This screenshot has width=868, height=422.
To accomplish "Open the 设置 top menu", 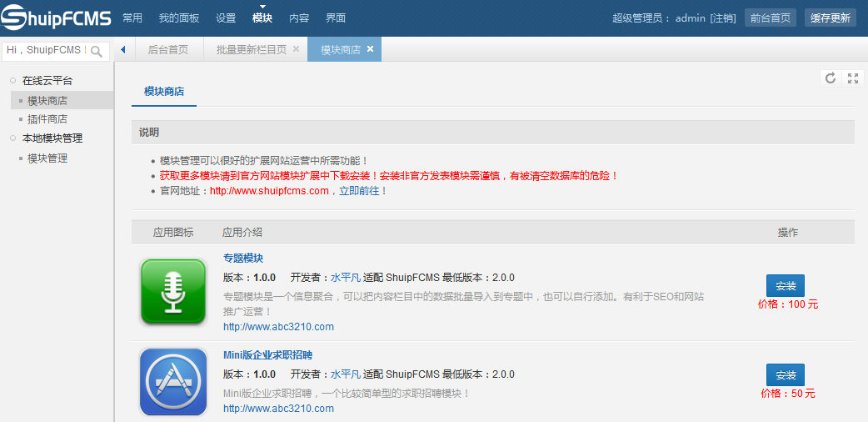I will pyautogui.click(x=226, y=18).
